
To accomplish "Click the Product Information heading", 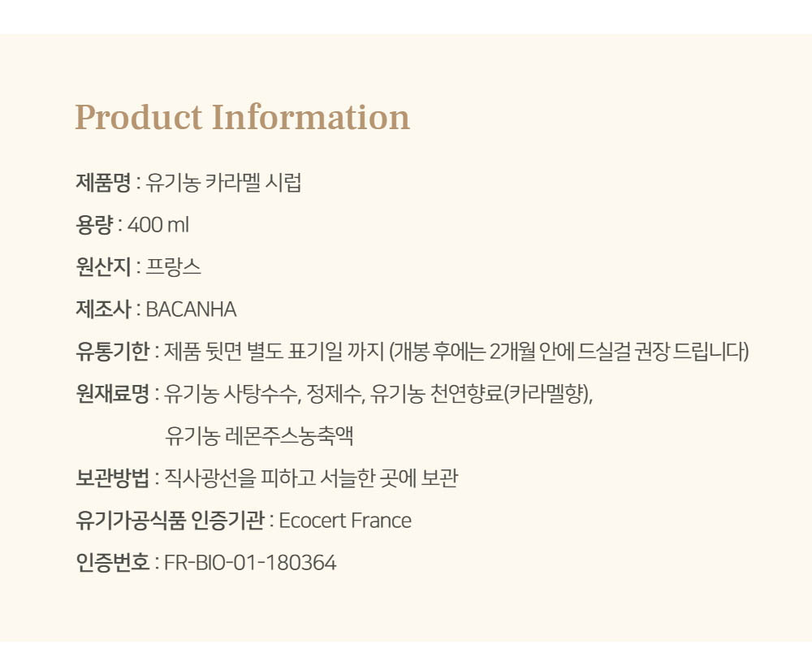I will pyautogui.click(x=242, y=118).
